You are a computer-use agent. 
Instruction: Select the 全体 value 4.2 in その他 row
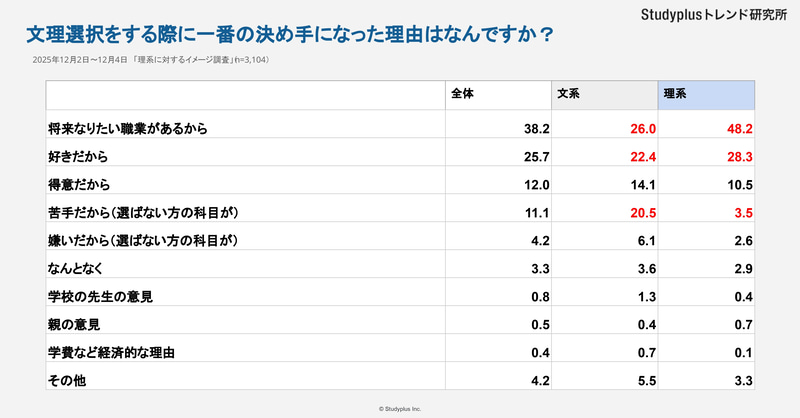click(x=540, y=381)
